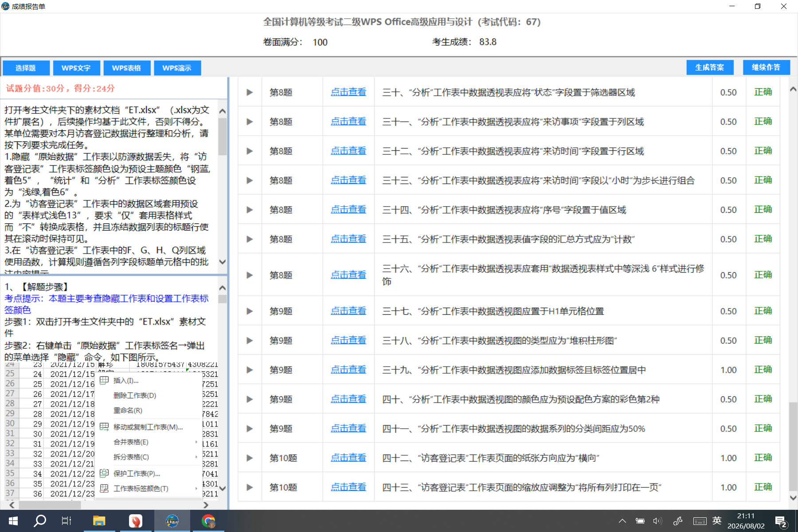Expand the row for item 三十三
The image size is (798, 532).
point(250,180)
